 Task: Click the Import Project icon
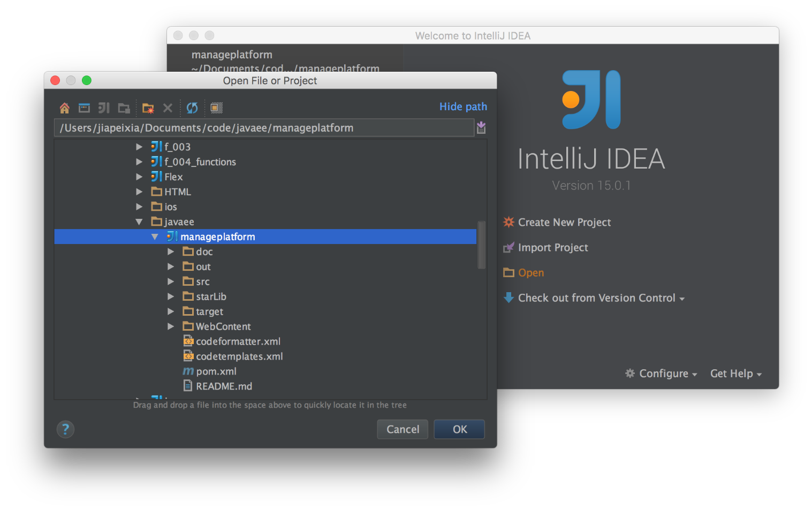point(509,247)
